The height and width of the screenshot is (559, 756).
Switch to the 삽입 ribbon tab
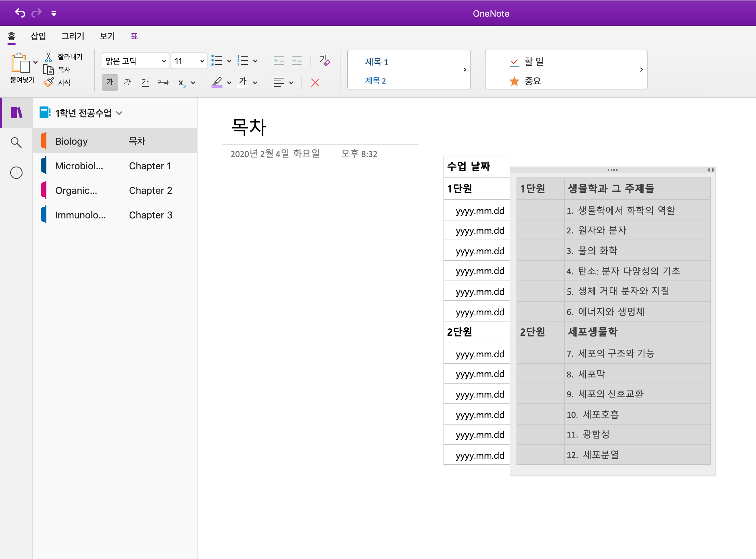[x=38, y=36]
